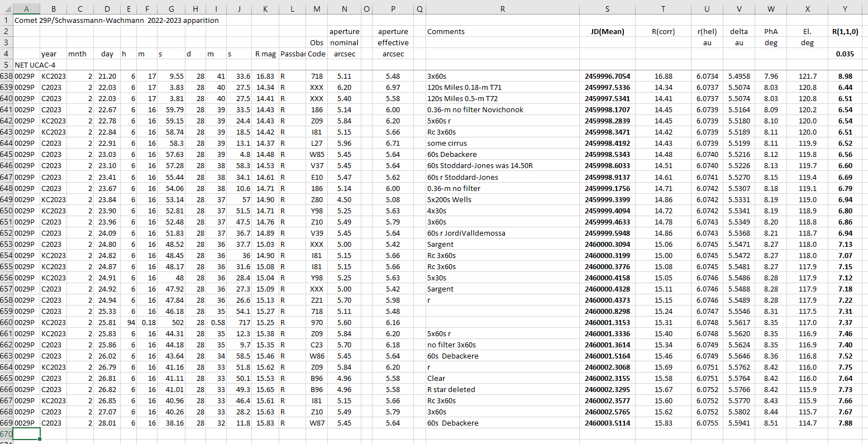The image size is (868, 444).
Task: Click row header 660
Action: (6, 322)
